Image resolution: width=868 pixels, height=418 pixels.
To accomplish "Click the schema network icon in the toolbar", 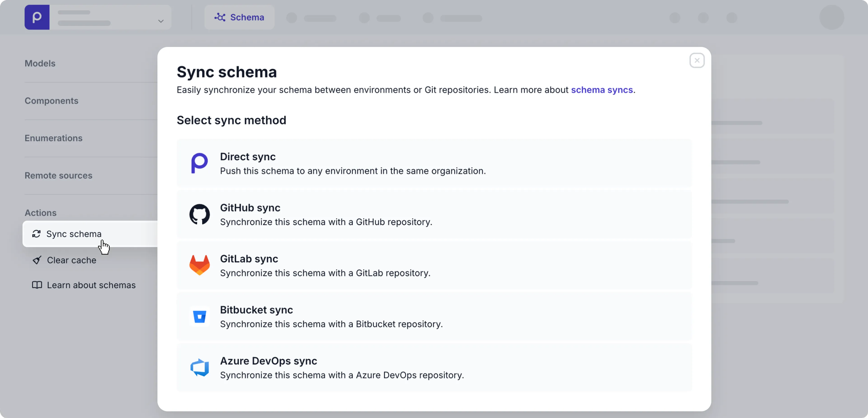I will (x=220, y=17).
